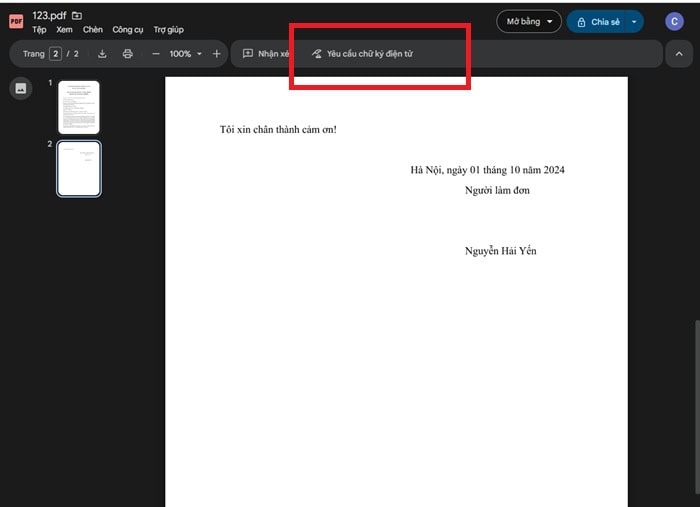Click the move-to-folder icon beside 123.pdf
This screenshot has height=507, width=700.
[x=78, y=16]
